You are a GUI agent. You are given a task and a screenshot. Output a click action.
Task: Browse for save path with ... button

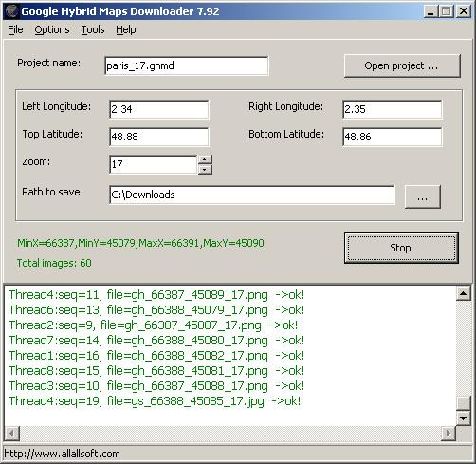422,196
